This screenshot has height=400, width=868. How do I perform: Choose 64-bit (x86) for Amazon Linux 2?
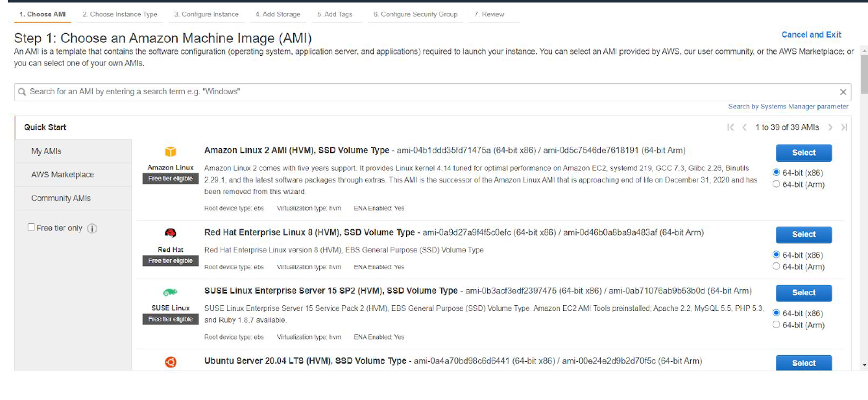point(777,173)
